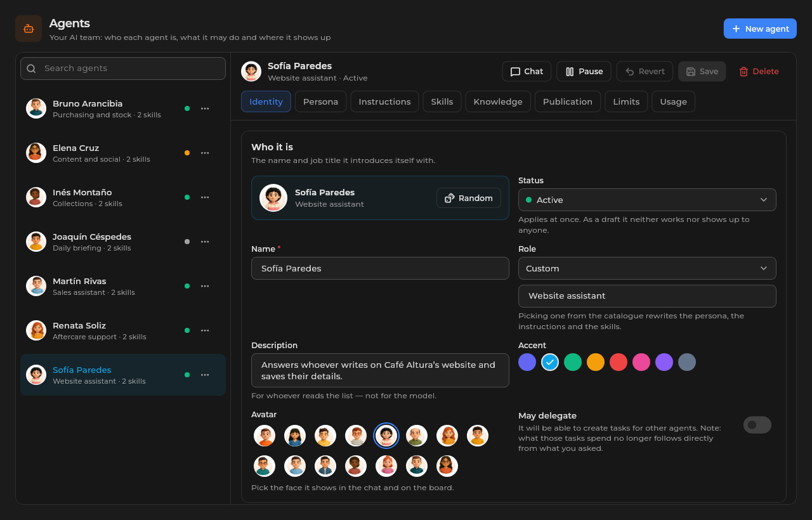The height and width of the screenshot is (520, 812).
Task: Select the dark-skinned avatar in second row
Action: pos(356,466)
